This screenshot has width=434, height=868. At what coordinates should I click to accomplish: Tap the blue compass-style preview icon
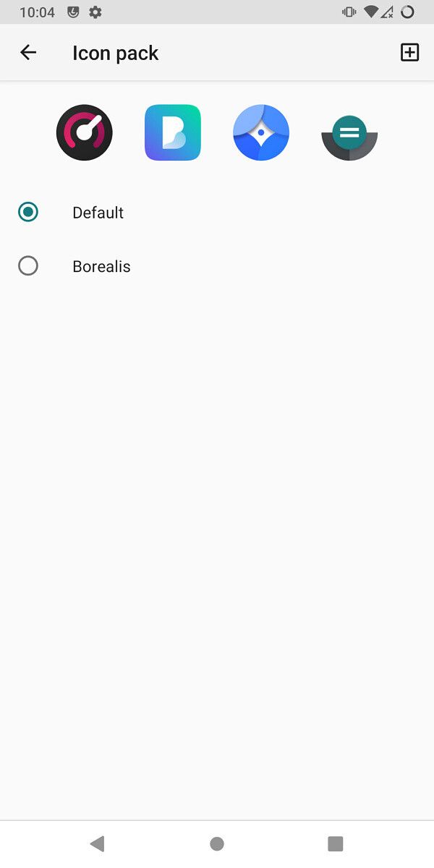(260, 132)
